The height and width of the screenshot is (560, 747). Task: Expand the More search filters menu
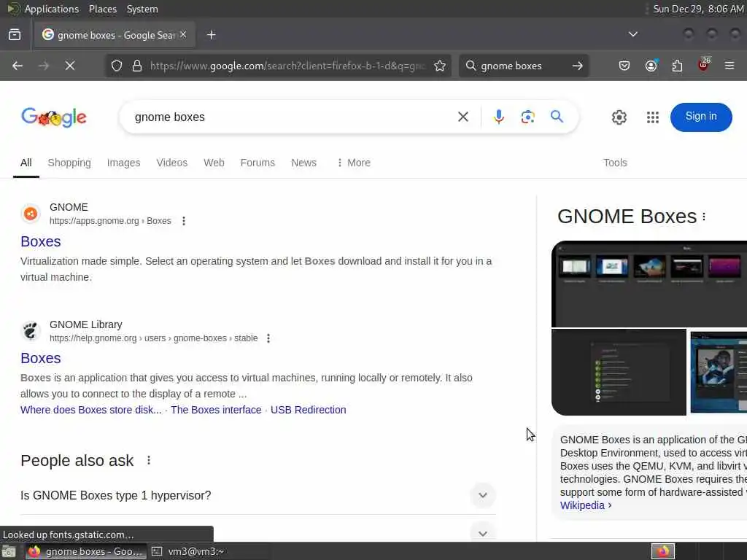354,163
